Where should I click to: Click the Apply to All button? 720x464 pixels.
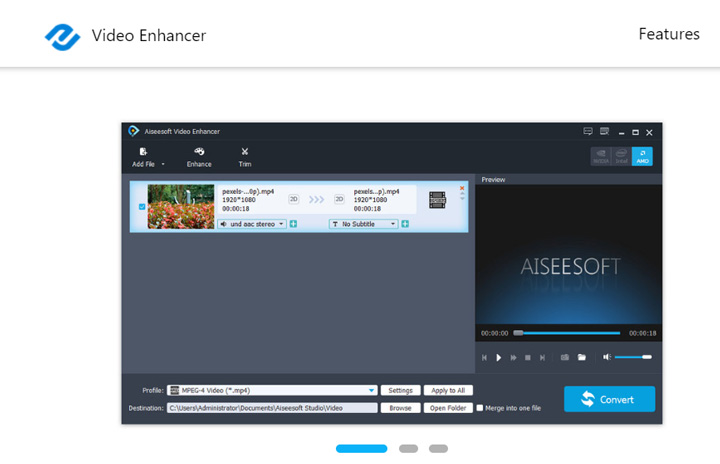pyautogui.click(x=448, y=390)
